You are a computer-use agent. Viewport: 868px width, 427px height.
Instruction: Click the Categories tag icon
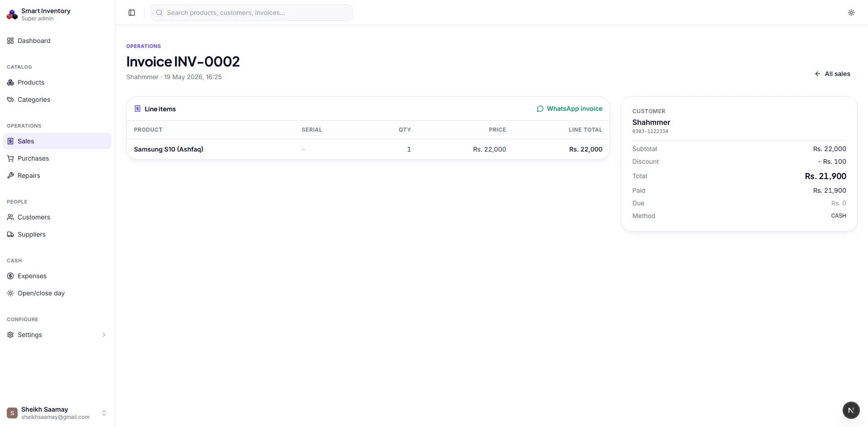pyautogui.click(x=10, y=100)
